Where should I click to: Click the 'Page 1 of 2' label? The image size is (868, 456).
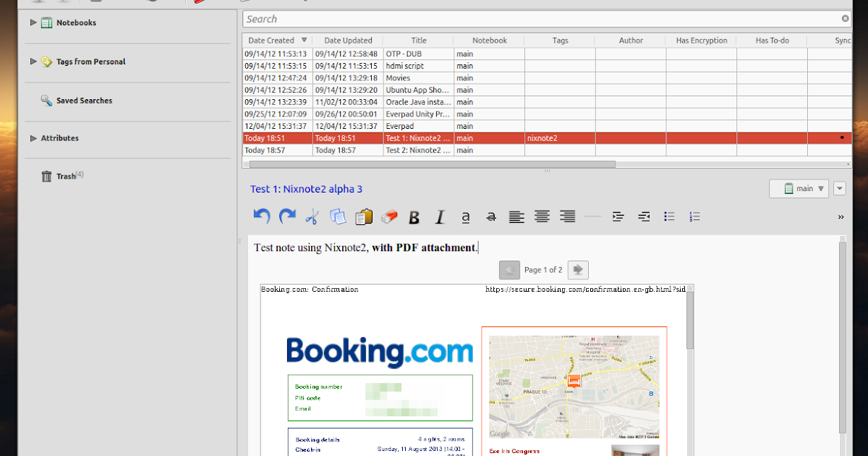point(543,270)
